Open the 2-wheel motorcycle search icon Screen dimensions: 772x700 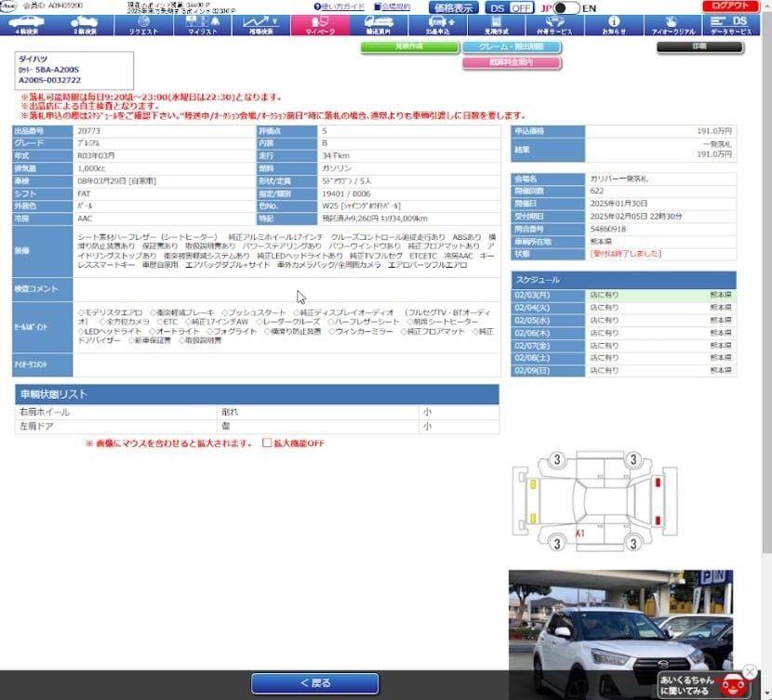click(85, 25)
